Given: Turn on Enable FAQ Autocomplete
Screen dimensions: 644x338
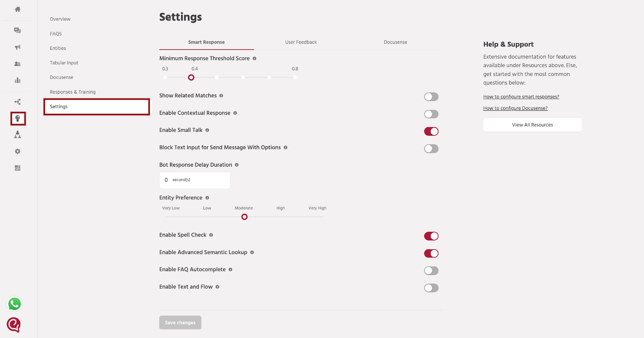Looking at the screenshot, I should pyautogui.click(x=431, y=271).
